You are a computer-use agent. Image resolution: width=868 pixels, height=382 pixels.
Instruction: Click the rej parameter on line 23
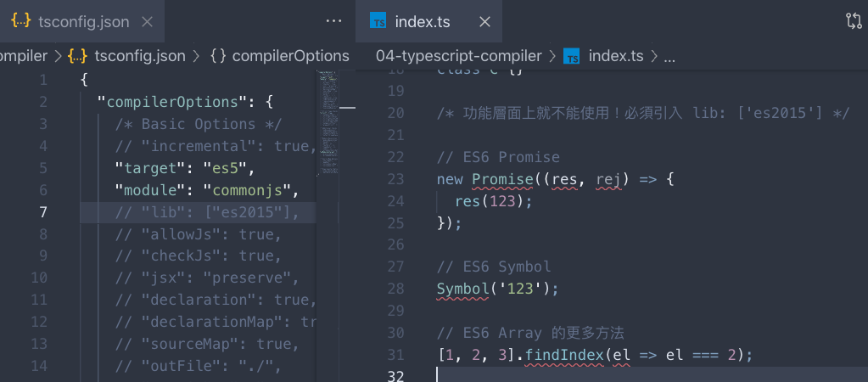pyautogui.click(x=609, y=179)
